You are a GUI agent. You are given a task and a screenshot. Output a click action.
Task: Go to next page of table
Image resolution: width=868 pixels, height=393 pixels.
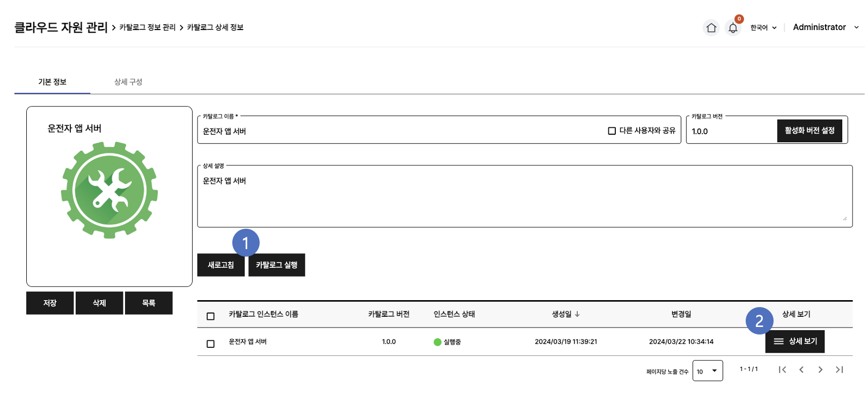pyautogui.click(x=820, y=369)
